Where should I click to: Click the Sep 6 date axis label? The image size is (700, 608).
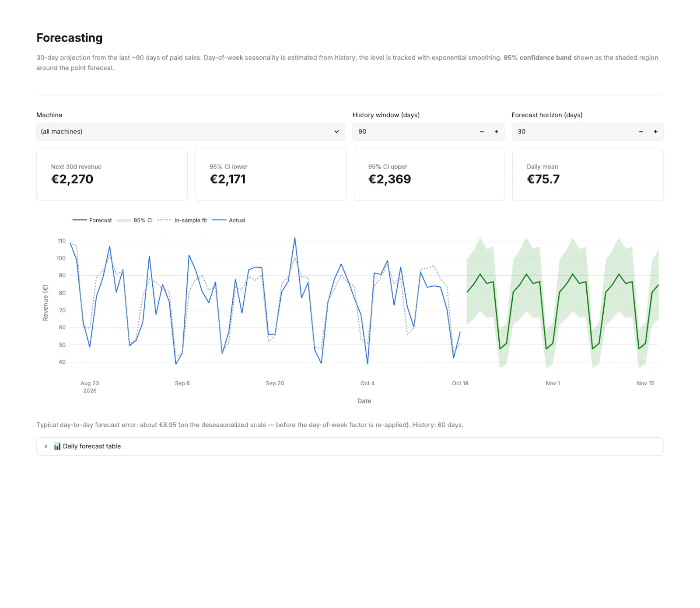pos(182,383)
